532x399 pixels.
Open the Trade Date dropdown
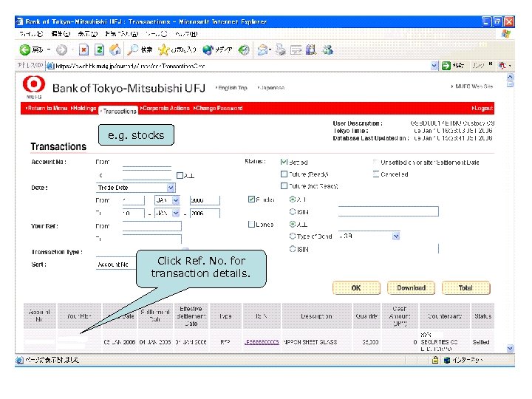(x=135, y=188)
